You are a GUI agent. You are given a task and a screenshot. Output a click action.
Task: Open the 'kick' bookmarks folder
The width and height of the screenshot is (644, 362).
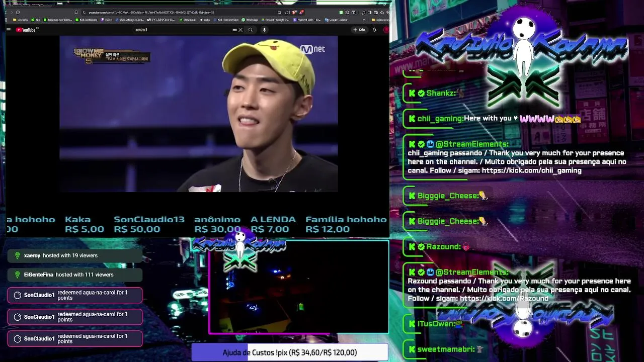[20, 20]
